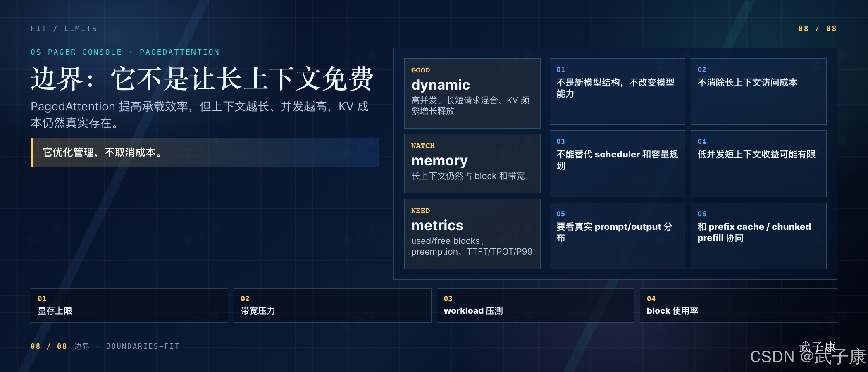This screenshot has height=372, width=868.
Task: Click the GOOD tag label
Action: coord(420,70)
